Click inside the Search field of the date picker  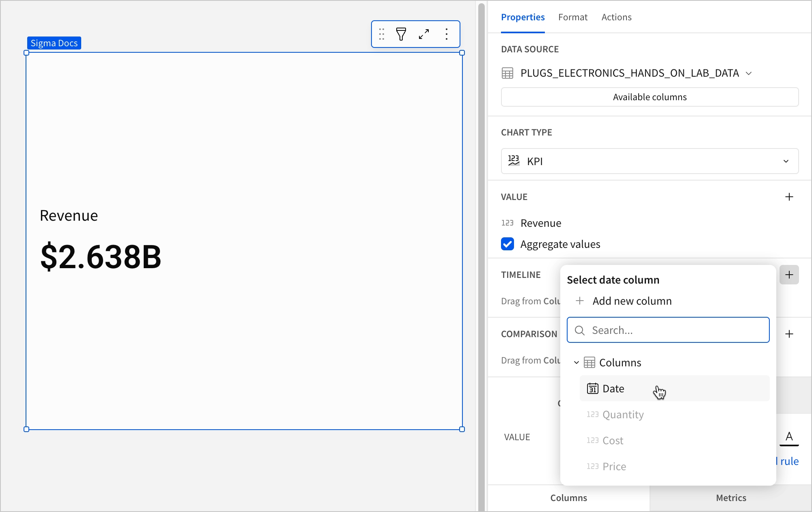668,330
